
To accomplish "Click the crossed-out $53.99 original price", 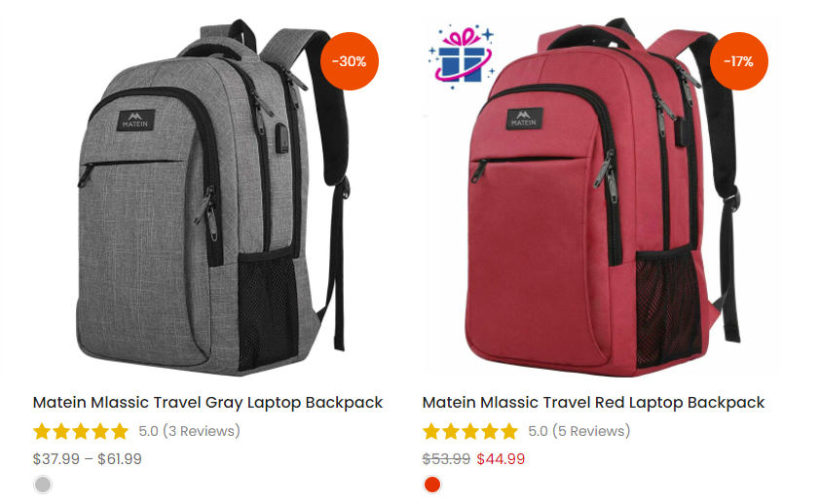I will tap(446, 459).
